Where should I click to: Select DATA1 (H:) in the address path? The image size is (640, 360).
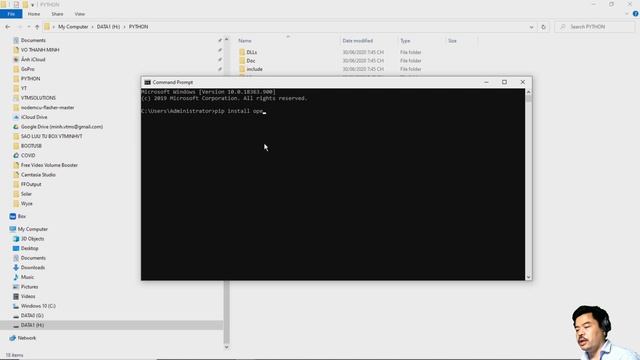[x=108, y=27]
